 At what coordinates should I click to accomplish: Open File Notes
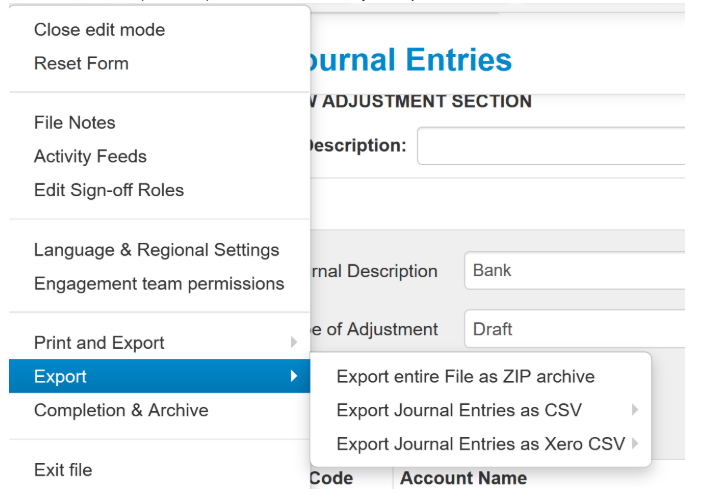click(74, 123)
